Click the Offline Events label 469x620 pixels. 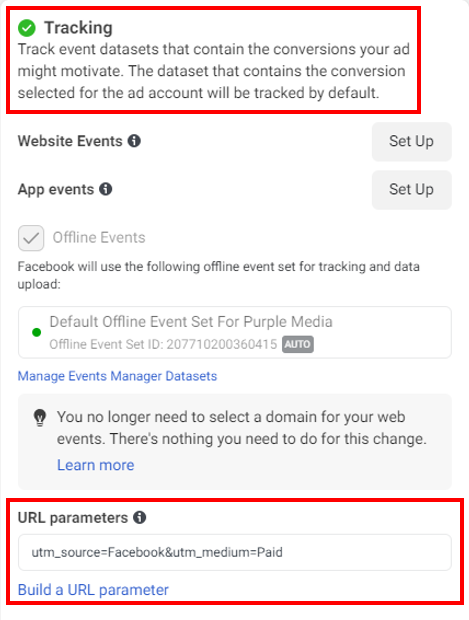[x=99, y=238]
